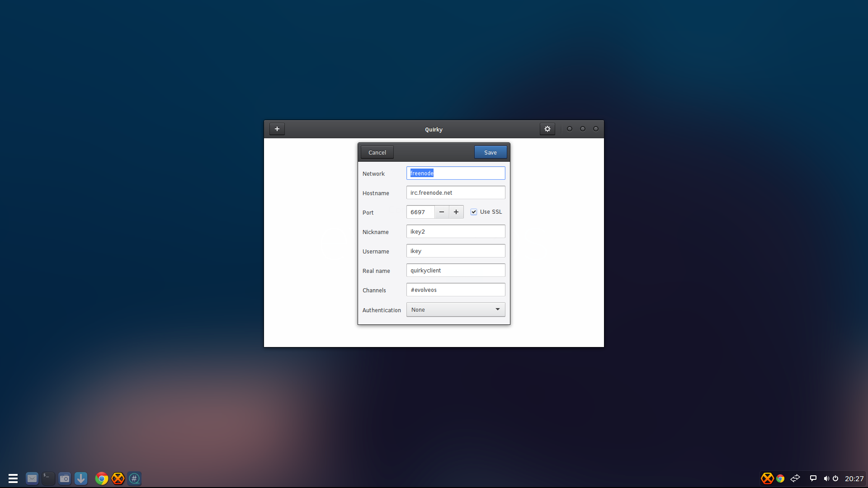Click the 20:27 clock in the panel

(x=854, y=479)
